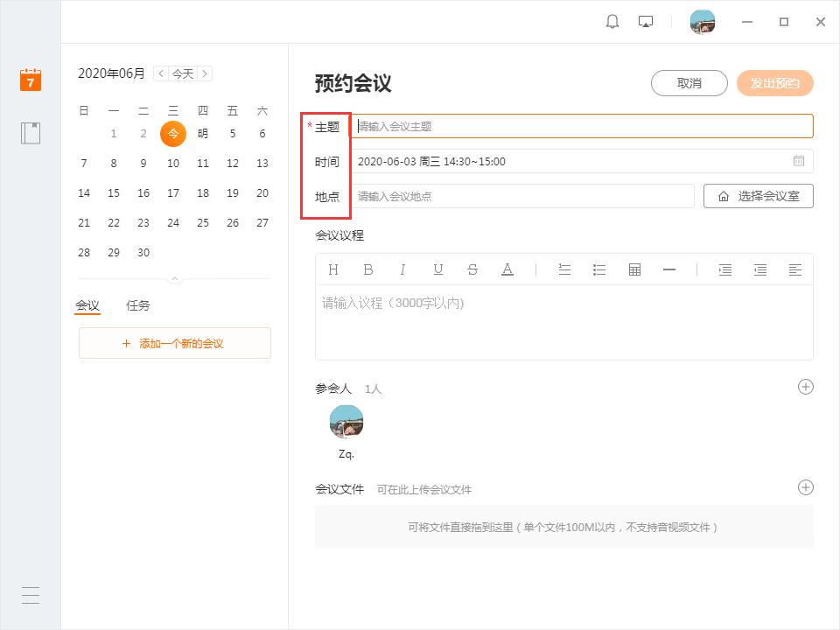
Task: Click 取消 to cancel the booking
Action: click(x=689, y=83)
